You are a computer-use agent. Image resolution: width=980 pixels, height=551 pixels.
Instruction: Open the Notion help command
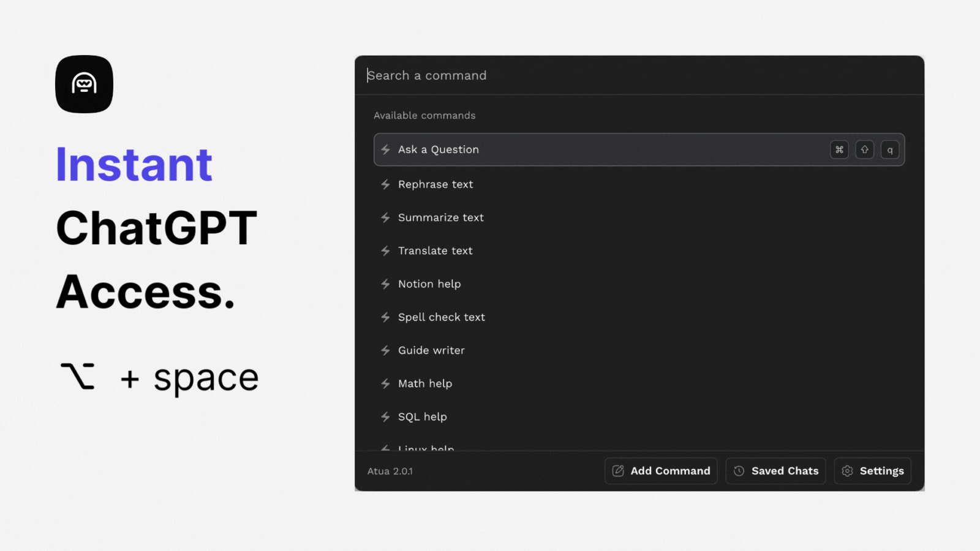pyautogui.click(x=639, y=284)
